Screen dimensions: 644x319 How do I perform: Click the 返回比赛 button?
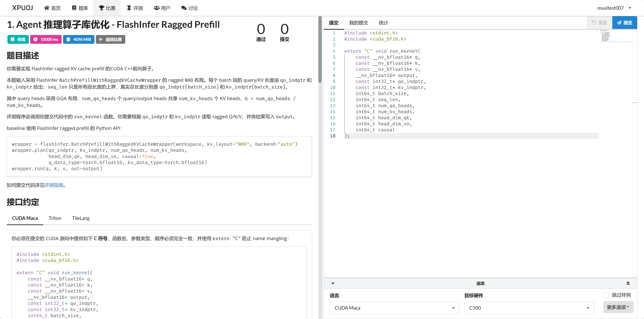pyautogui.click(x=110, y=39)
